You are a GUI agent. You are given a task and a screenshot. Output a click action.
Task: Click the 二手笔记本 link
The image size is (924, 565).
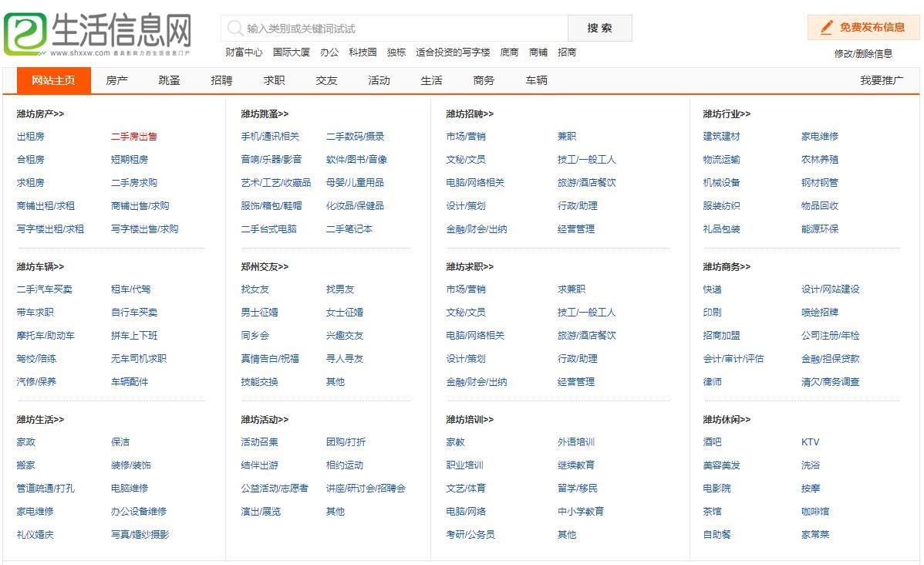click(x=349, y=228)
